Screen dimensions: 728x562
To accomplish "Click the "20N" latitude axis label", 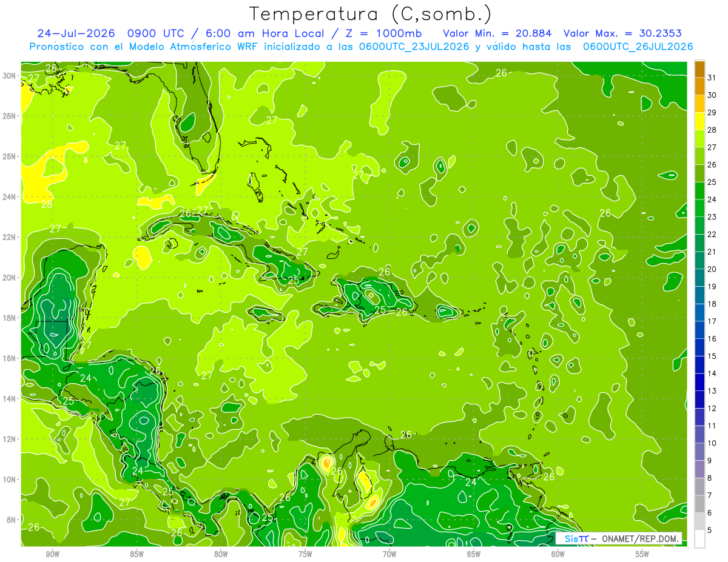I will [9, 278].
